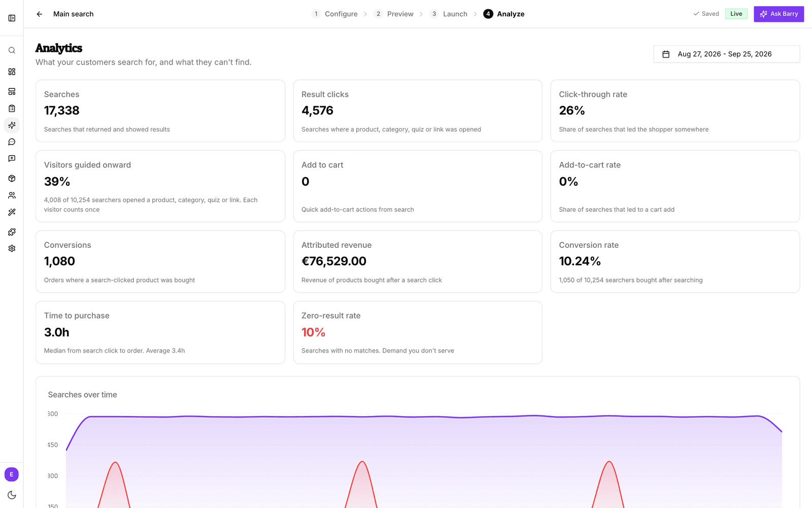
Task: Click the purple searches line in chart
Action: click(x=424, y=417)
